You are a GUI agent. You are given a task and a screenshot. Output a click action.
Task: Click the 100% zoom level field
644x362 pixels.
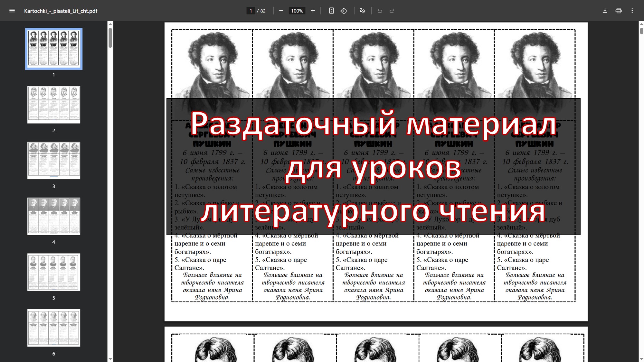point(297,11)
